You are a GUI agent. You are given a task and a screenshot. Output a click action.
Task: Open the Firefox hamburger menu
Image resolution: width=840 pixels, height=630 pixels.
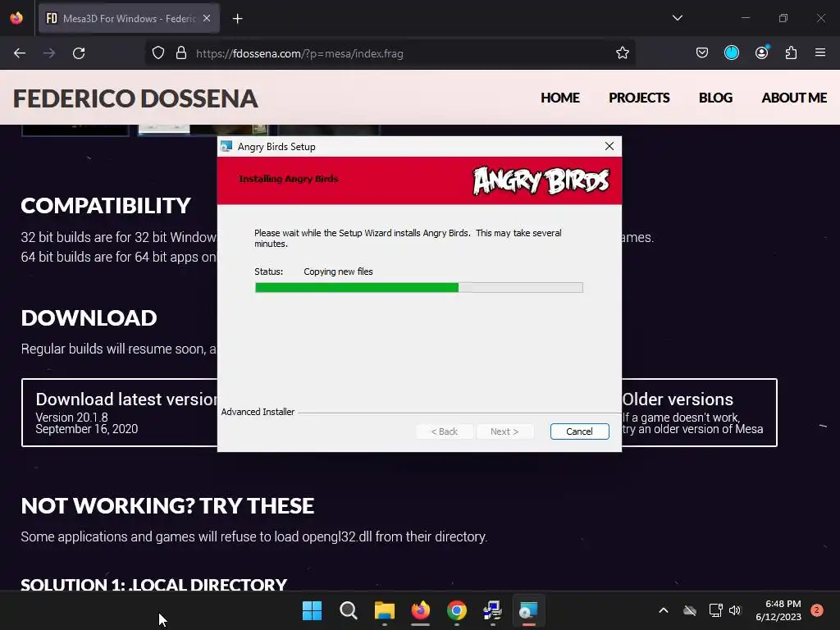click(820, 52)
